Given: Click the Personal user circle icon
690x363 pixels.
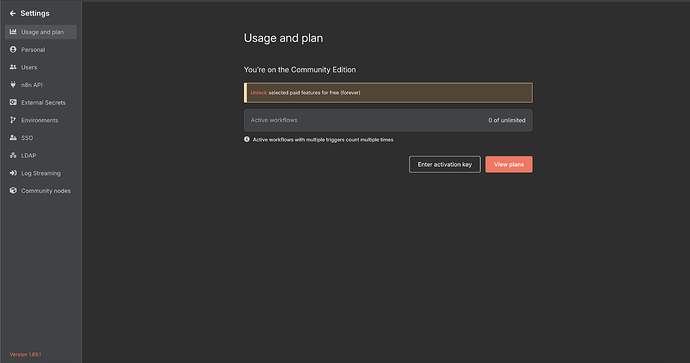Looking at the screenshot, I should tap(13, 49).
